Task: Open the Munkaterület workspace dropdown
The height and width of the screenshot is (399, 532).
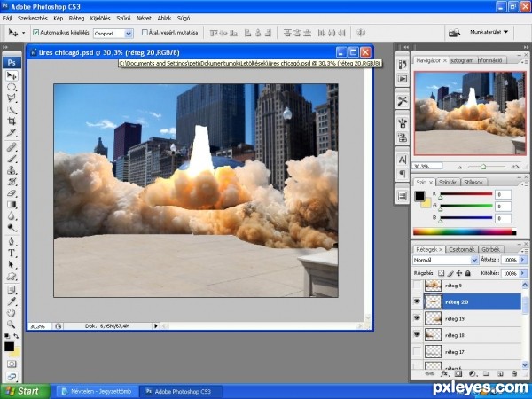Action: [489, 32]
